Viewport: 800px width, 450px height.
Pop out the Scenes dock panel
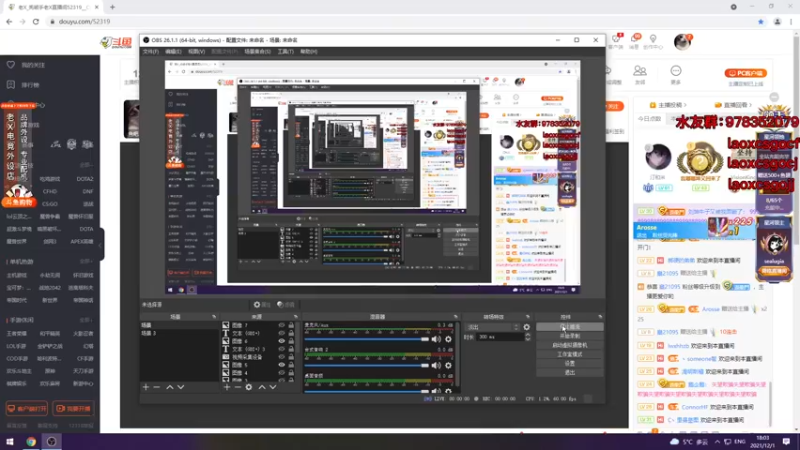pos(214,317)
